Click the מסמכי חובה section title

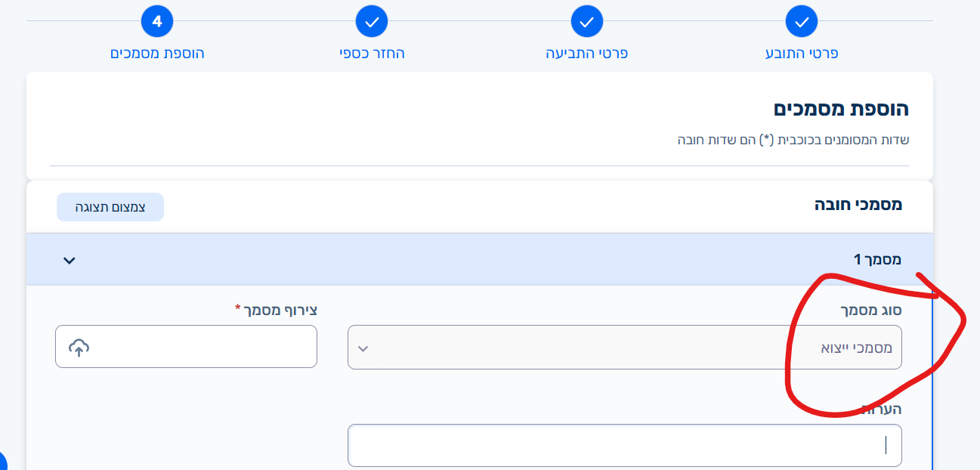tap(858, 205)
